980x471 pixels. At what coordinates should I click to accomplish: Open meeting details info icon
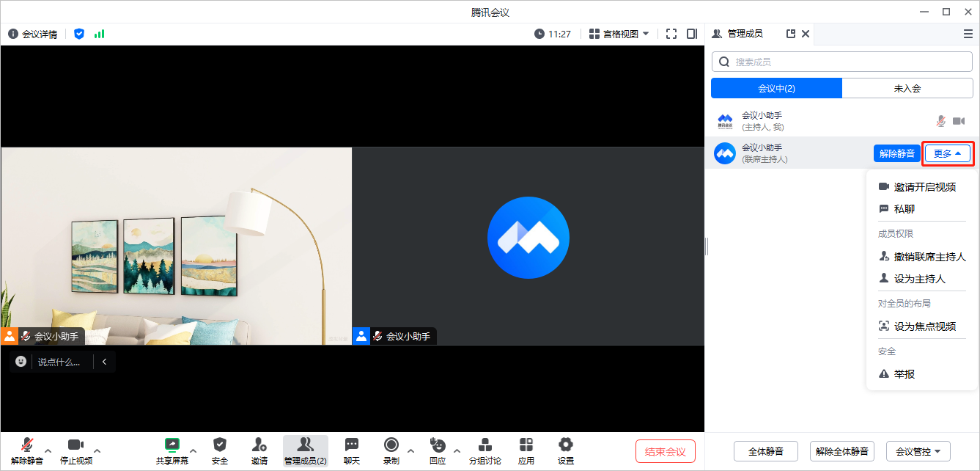13,34
